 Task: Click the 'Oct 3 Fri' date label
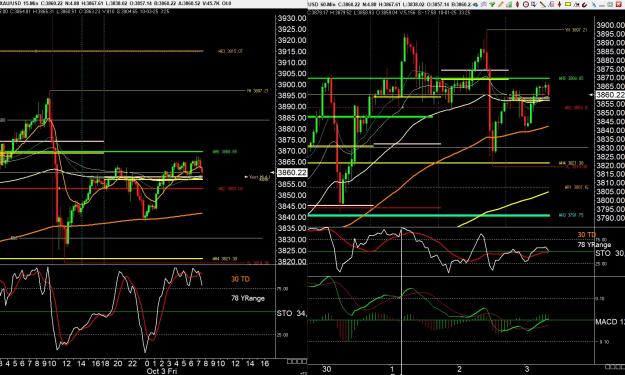tap(161, 371)
